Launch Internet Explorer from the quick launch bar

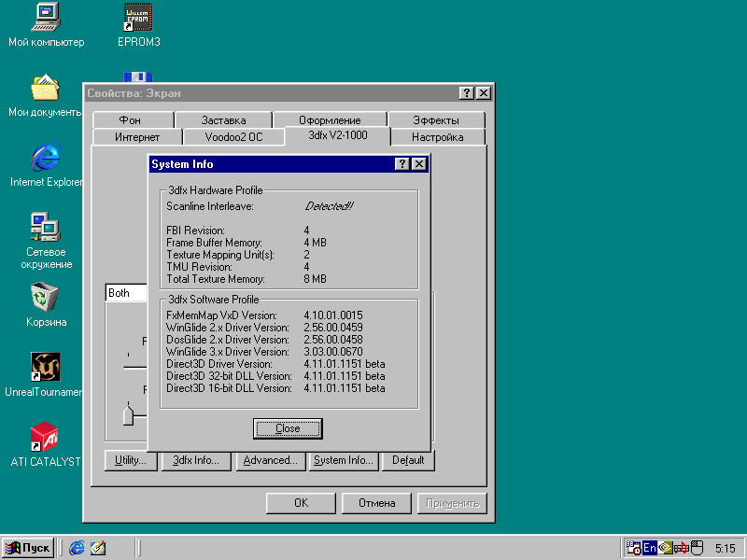pos(77,548)
